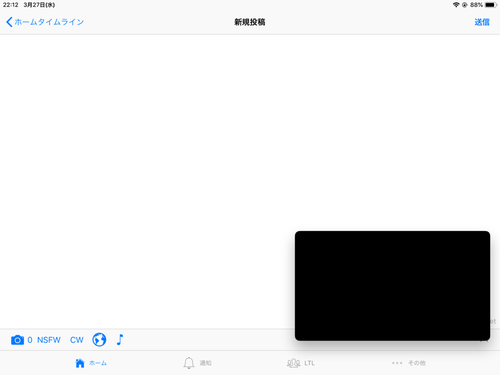Tap the 送信 send button
This screenshot has width=500, height=375.
[482, 22]
